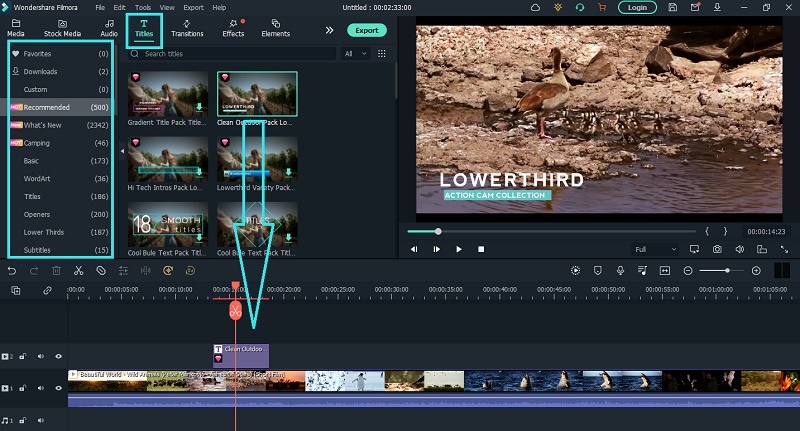The height and width of the screenshot is (431, 800).
Task: Select Downloads category
Action: click(x=60, y=71)
